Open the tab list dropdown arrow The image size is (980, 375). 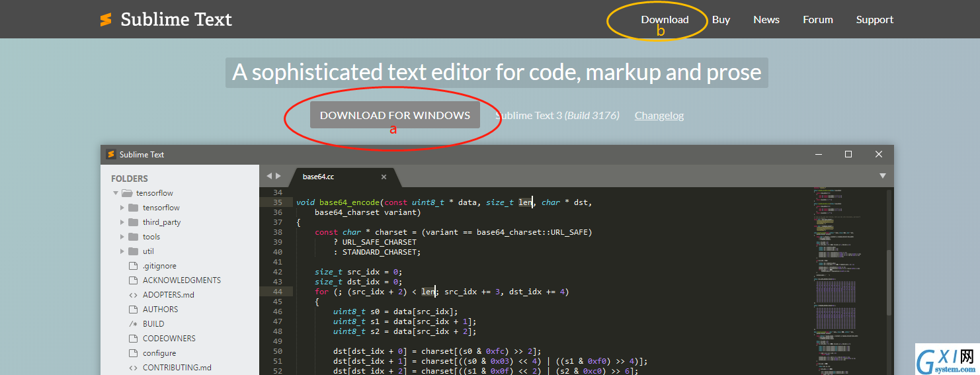(x=882, y=176)
